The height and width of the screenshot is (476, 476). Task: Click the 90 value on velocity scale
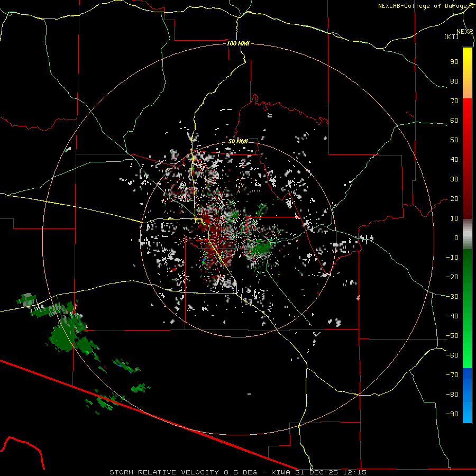point(454,62)
